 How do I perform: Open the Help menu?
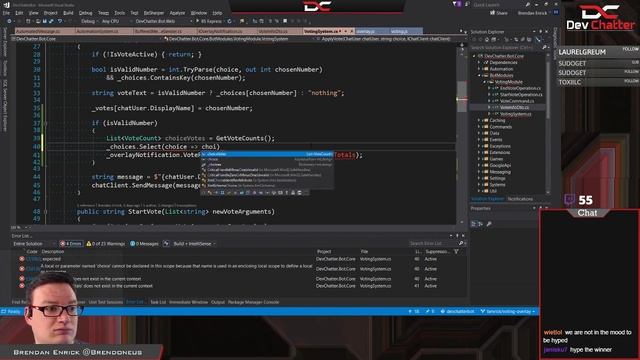217,13
